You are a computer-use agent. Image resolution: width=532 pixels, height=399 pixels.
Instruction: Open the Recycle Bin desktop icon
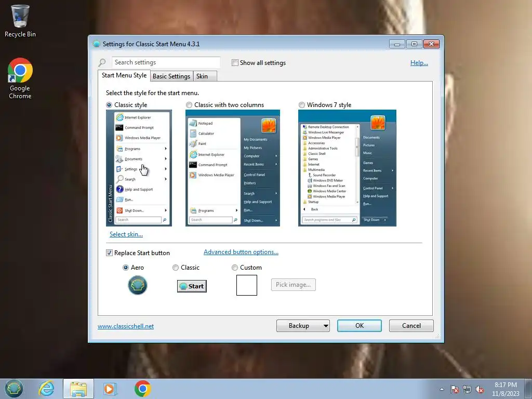pyautogui.click(x=20, y=20)
